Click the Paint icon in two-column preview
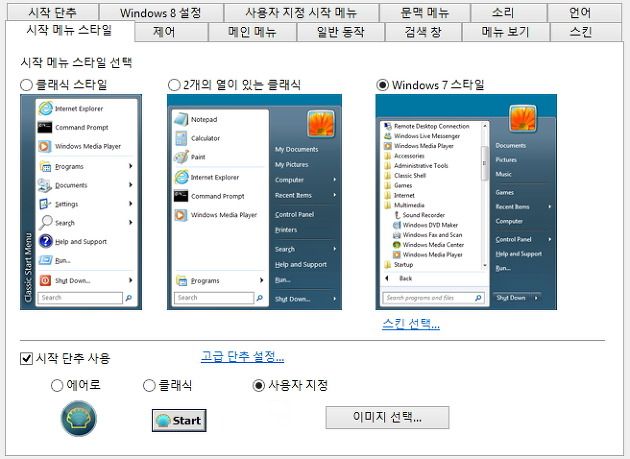Screen dimensions: 630x459 181,156
